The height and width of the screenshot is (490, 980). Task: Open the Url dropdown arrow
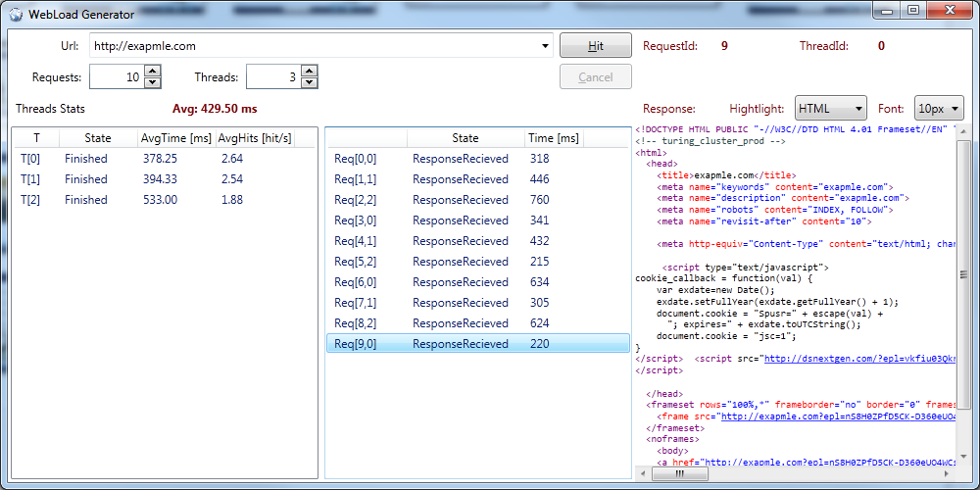[545, 46]
